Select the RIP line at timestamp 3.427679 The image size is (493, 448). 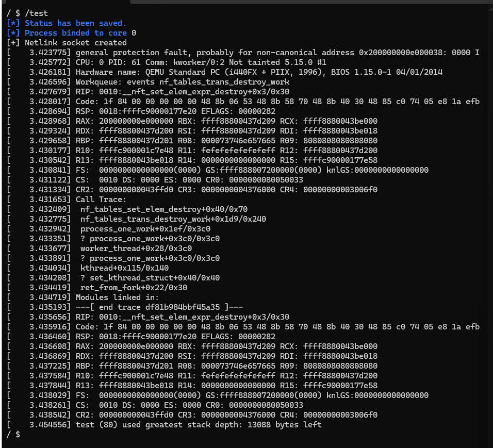pyautogui.click(x=148, y=92)
